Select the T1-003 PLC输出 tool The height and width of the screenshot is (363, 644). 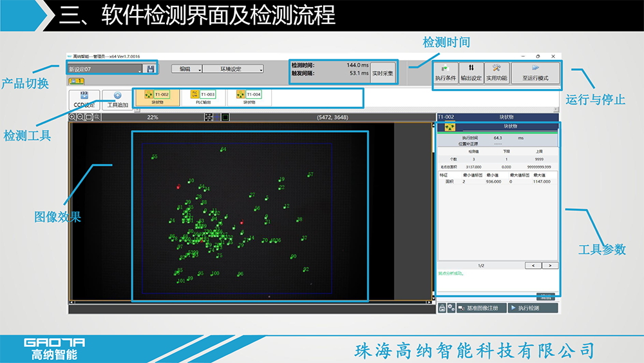click(x=204, y=97)
